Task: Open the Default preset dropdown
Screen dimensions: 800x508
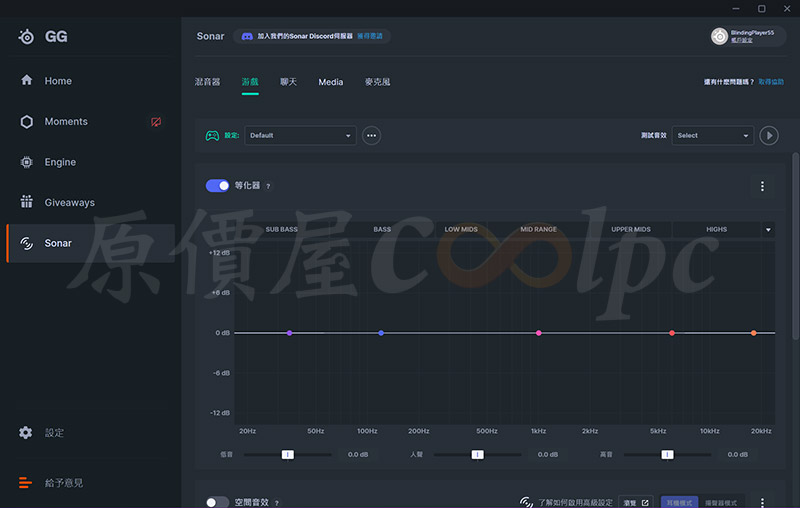Action: click(x=300, y=136)
